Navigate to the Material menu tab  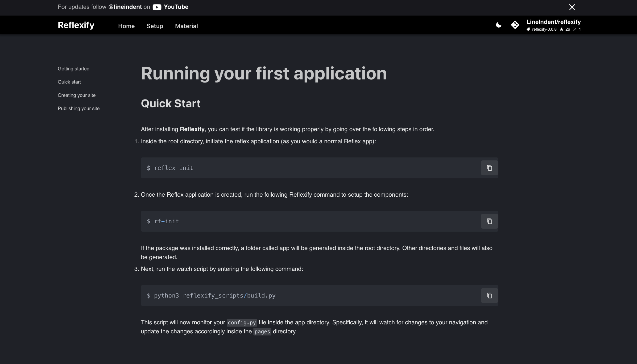point(186,26)
